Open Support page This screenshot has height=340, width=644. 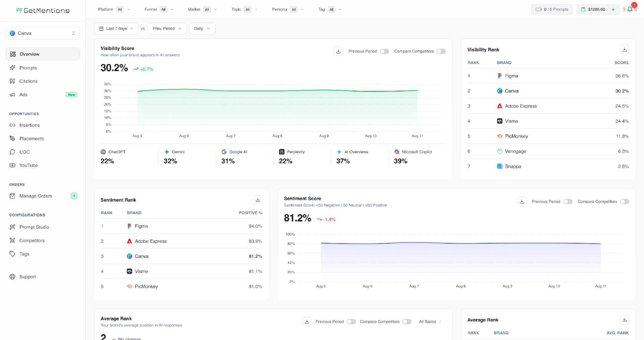(x=43, y=277)
